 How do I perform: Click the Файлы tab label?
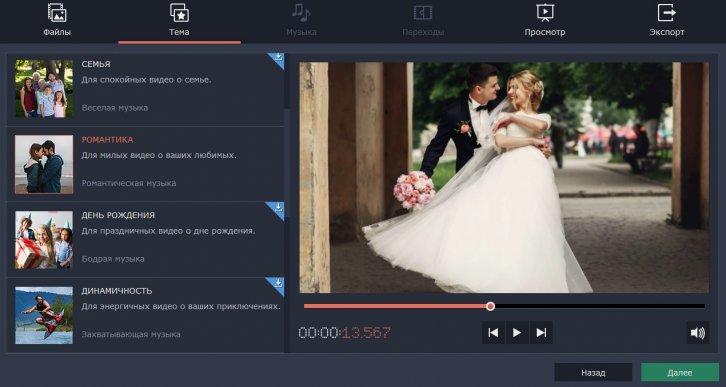pos(57,32)
